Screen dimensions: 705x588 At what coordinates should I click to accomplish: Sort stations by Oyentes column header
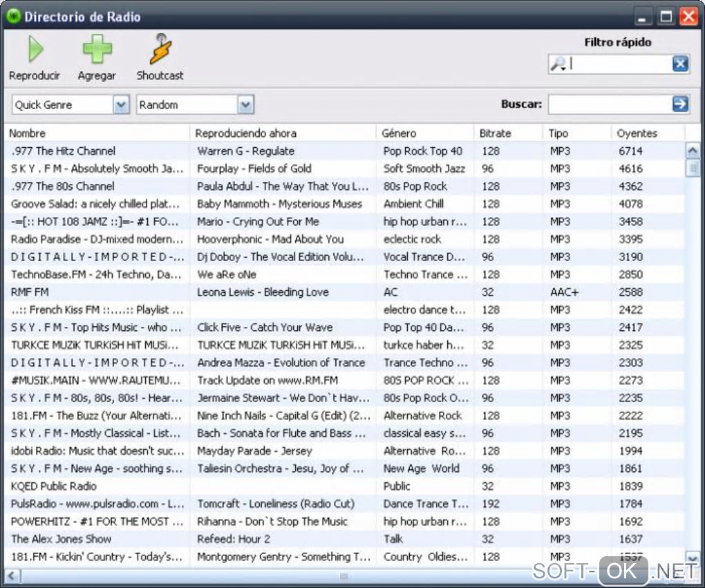pos(647,133)
